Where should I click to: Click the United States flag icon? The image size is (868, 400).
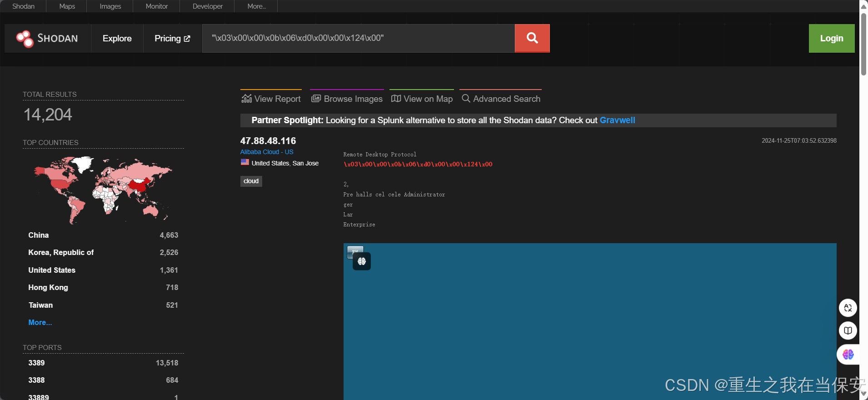click(245, 162)
